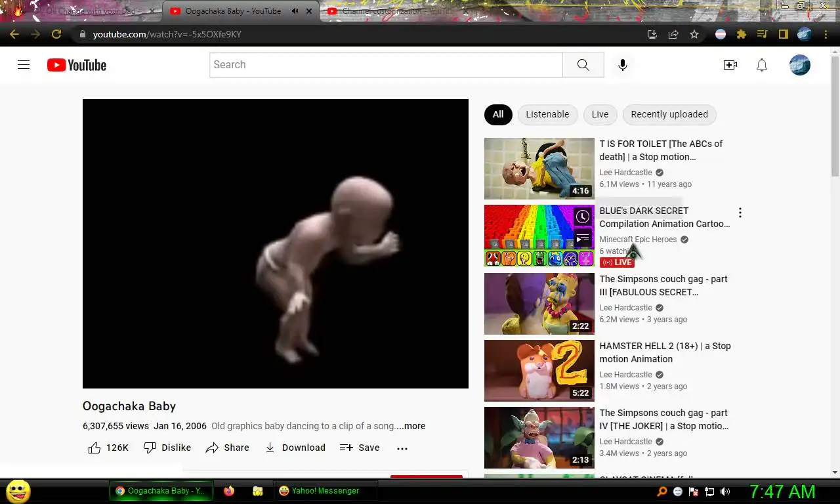Toggle the browser side panel icon
The image size is (840, 504).
pos(784,34)
